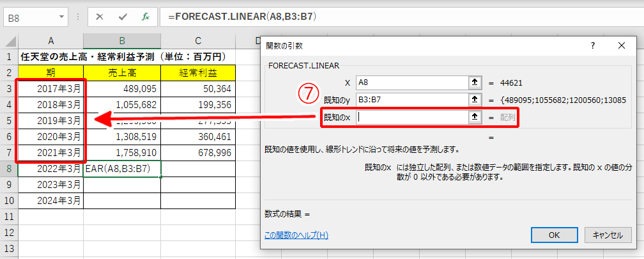Select cell with value 1,758,910

pos(122,152)
